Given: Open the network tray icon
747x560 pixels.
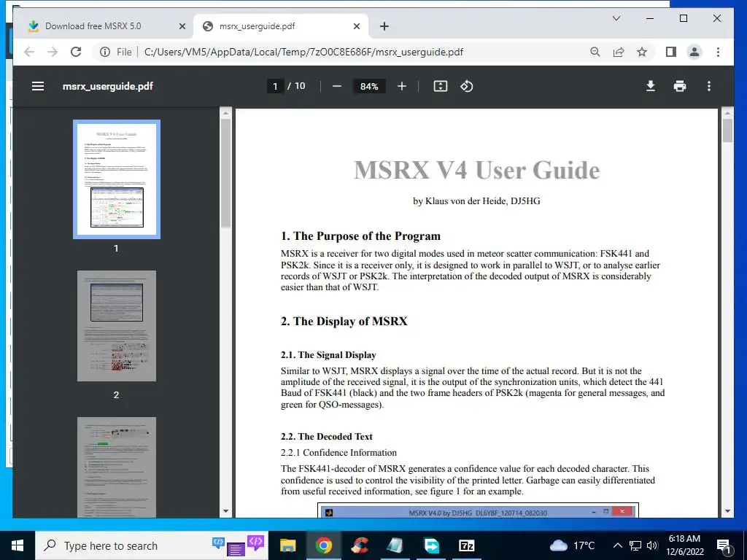Looking at the screenshot, I should point(635,545).
